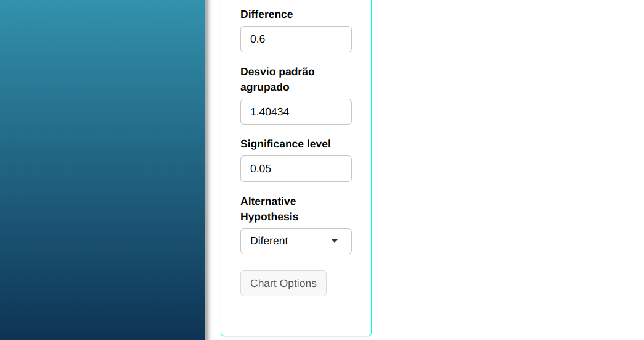Click the dropdown caret arrow icon
The height and width of the screenshot is (340, 644).
tap(335, 241)
